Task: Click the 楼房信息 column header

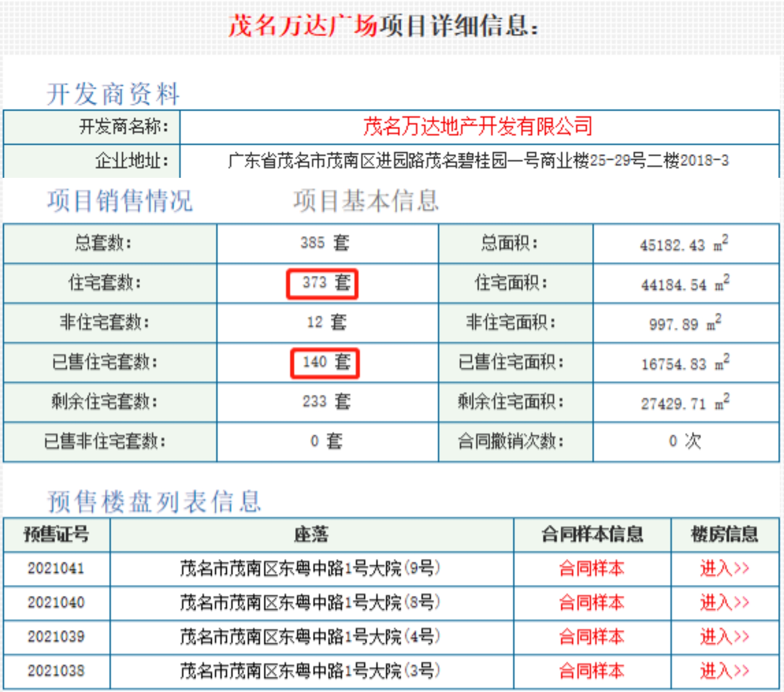Action: (724, 534)
